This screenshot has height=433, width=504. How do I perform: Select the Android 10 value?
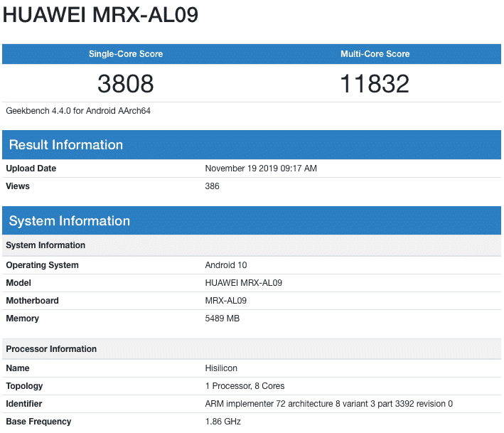pos(226,265)
